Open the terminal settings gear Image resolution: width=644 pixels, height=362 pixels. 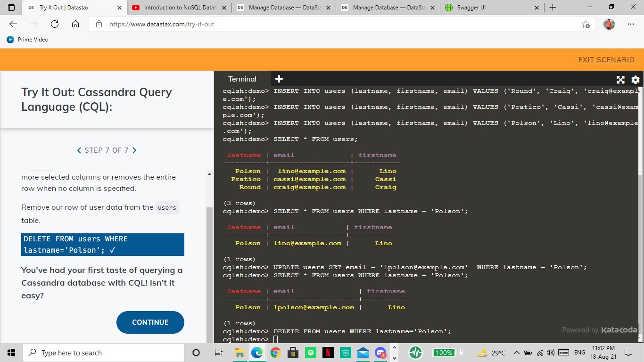pyautogui.click(x=635, y=79)
